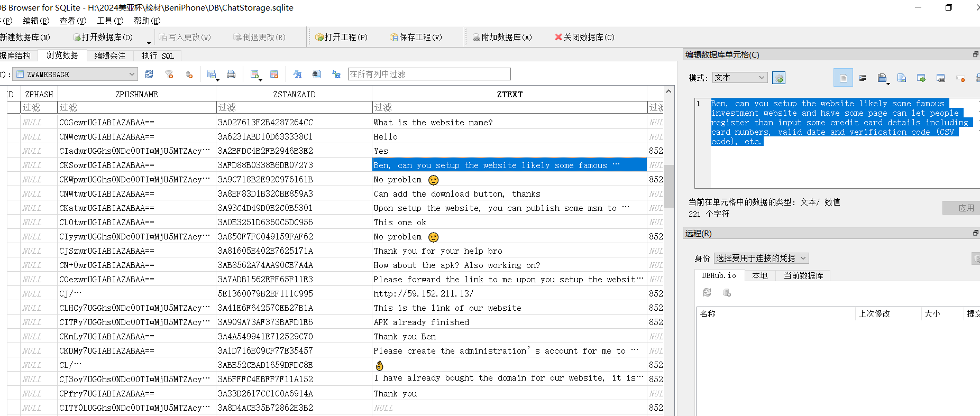
Task: Expand the new record dropdown arrow
Action: (260, 80)
